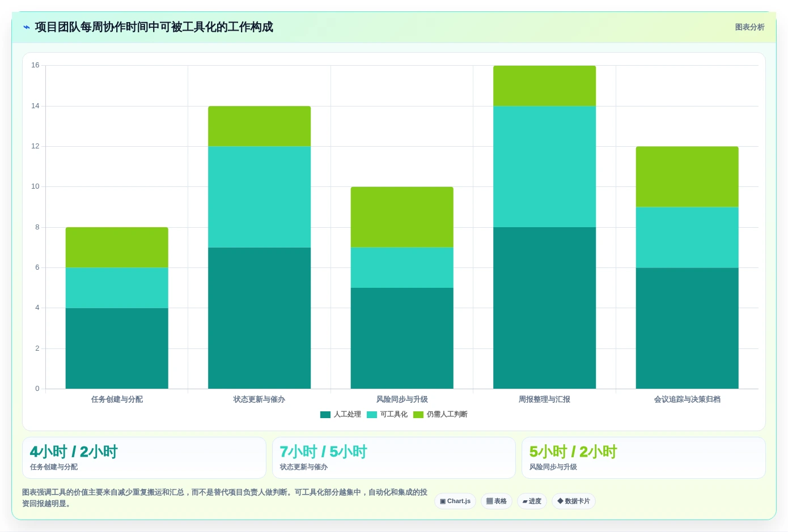Click the 数据卡片 tag chip

(574, 501)
